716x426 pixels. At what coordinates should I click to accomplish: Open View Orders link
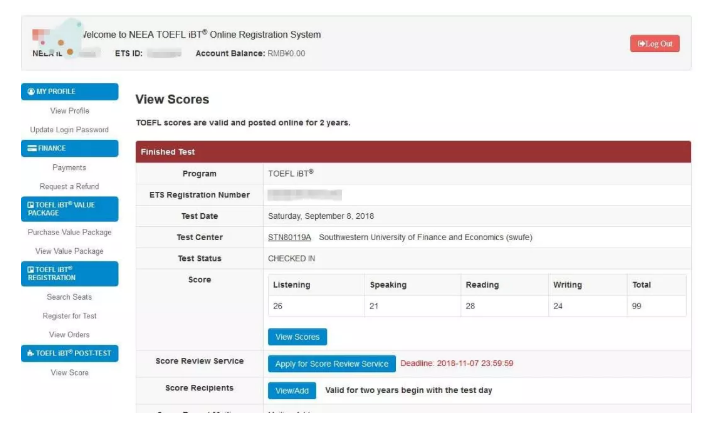[x=69, y=335]
